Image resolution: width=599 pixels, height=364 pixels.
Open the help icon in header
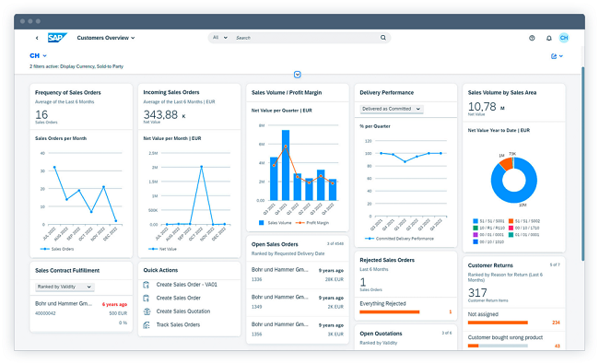click(532, 38)
